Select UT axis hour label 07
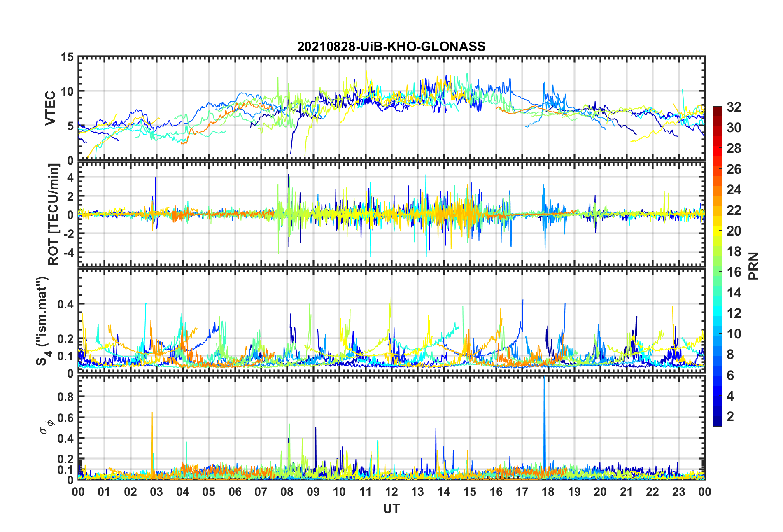Image resolution: width=783 pixels, height=532 pixels. pyautogui.click(x=261, y=492)
